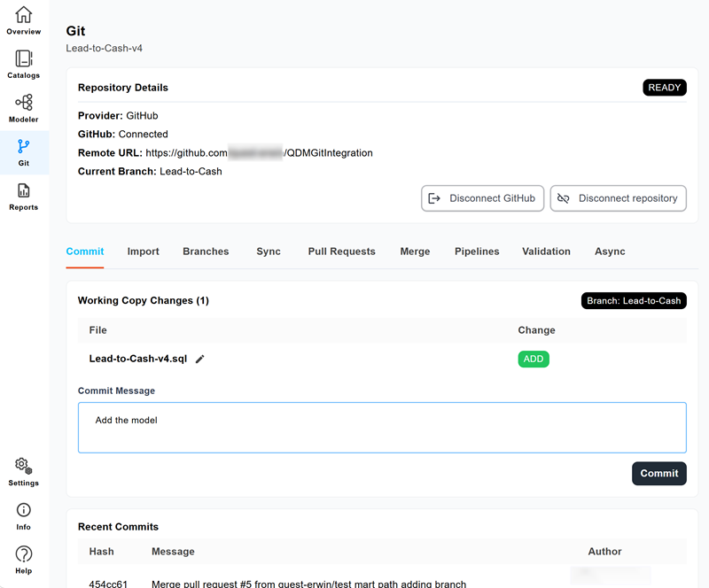The height and width of the screenshot is (588, 709).
Task: Switch to the Validation tab
Action: pos(546,251)
